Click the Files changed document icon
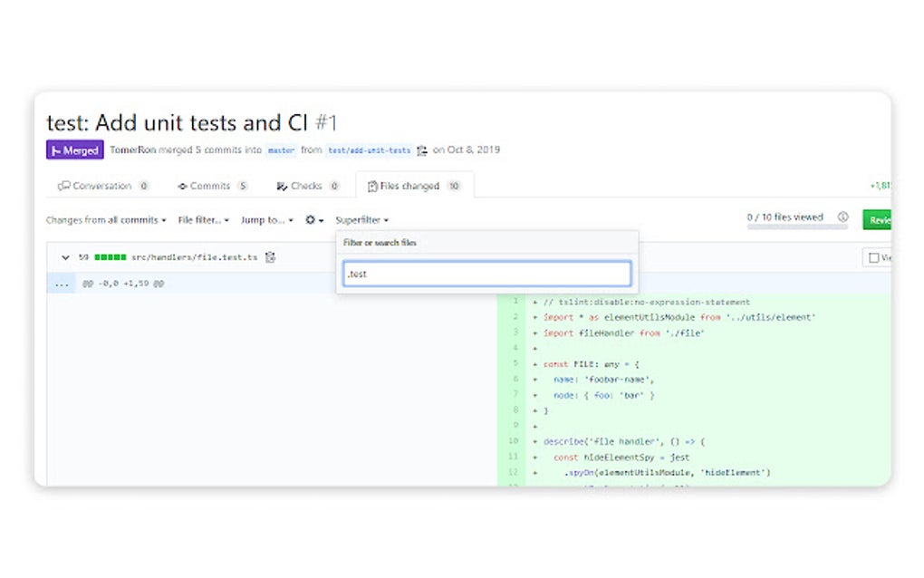Viewport: 924px width, 578px height. pyautogui.click(x=372, y=187)
